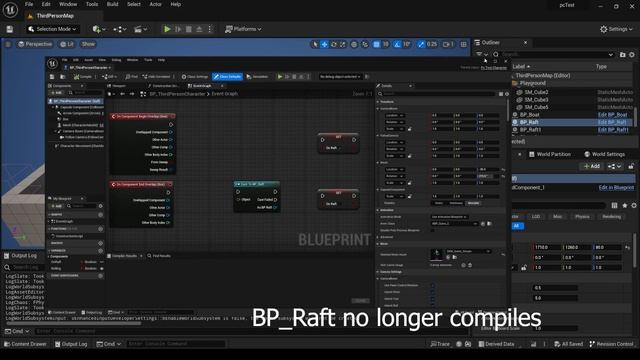Screen dimensions: 640x360
Task: Add a new folder in Outliner
Action: click(x=622, y=55)
